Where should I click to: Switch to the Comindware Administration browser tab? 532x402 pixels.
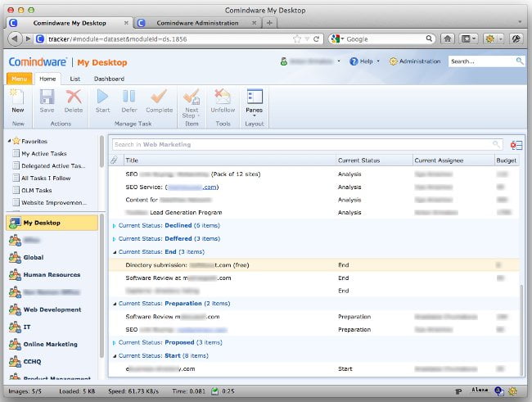[x=197, y=23]
